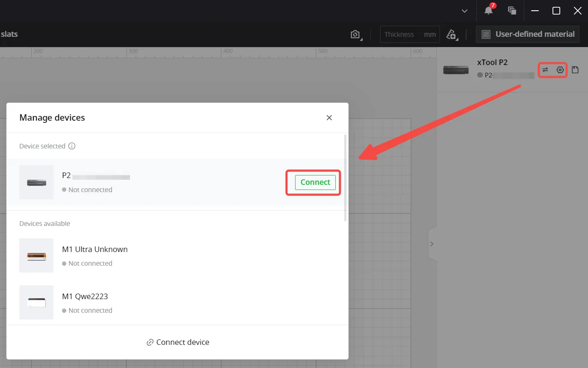Click the Devices available heading
The width and height of the screenshot is (588, 368).
click(44, 223)
